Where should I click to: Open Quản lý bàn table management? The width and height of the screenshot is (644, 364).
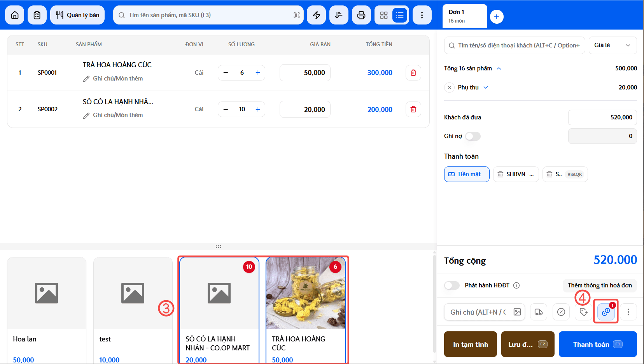click(x=77, y=15)
